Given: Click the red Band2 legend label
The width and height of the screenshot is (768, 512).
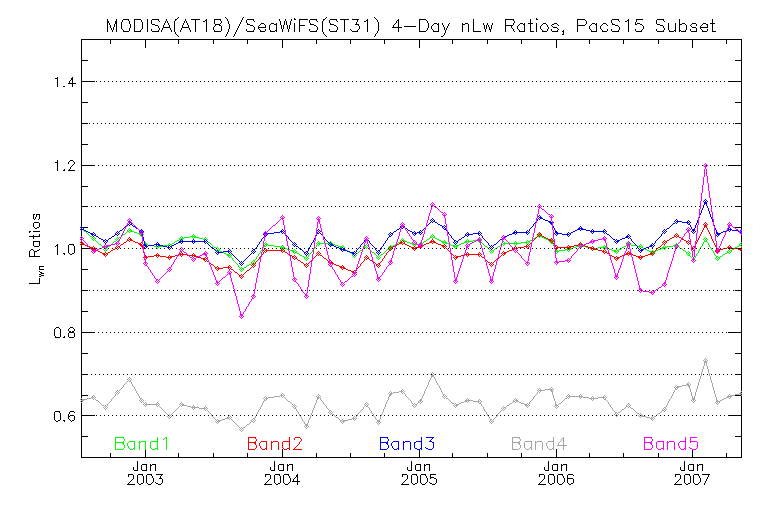Looking at the screenshot, I should click(x=275, y=444).
